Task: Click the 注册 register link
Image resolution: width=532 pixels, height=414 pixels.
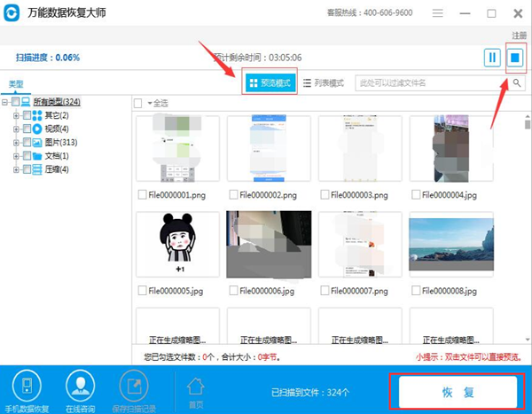Action: point(519,35)
